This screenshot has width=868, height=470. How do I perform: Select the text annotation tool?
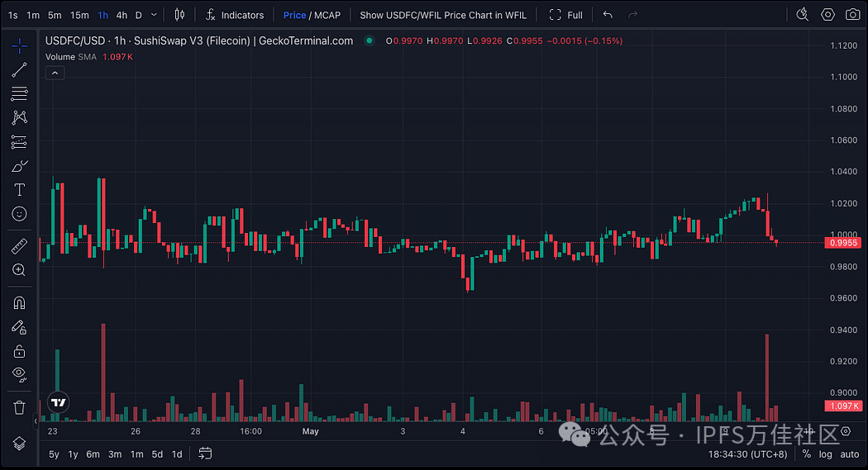point(19,190)
